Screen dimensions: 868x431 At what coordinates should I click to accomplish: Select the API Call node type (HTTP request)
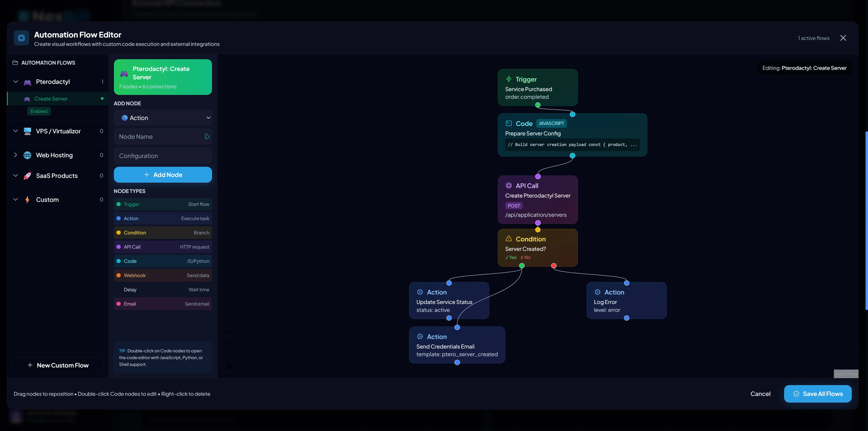tap(163, 247)
